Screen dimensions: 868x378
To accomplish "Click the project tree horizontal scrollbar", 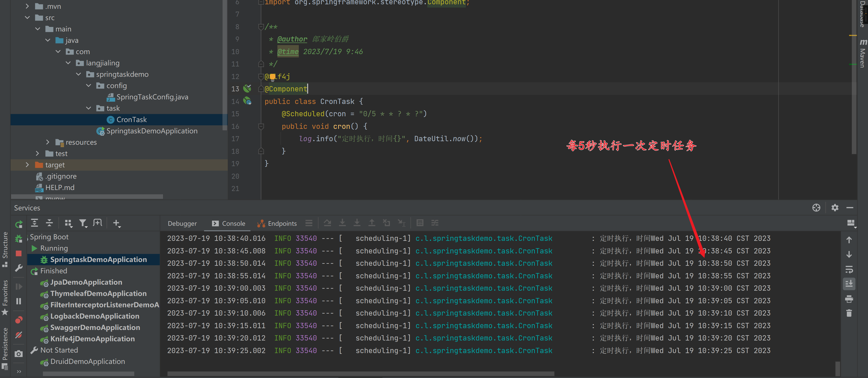I will 87,197.
